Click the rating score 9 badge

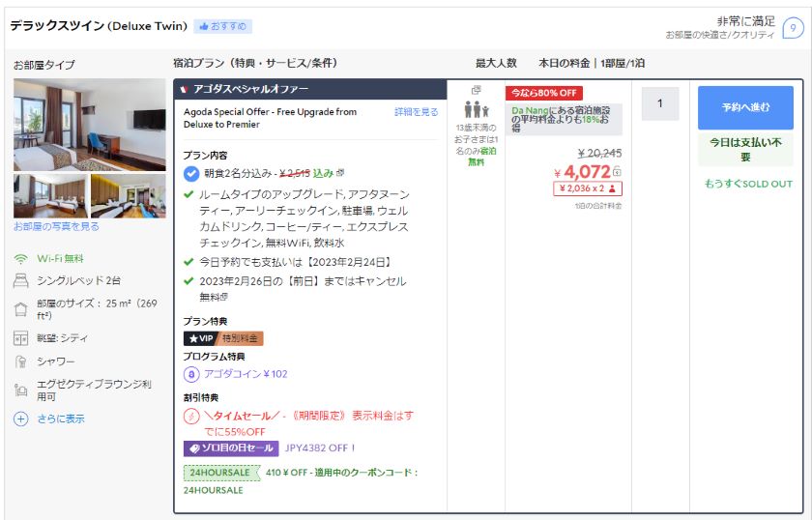point(793,28)
